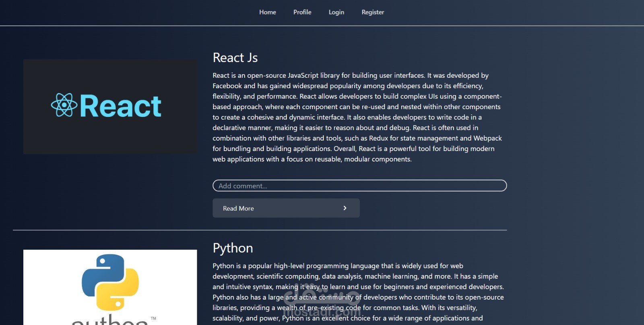Go to the Profile page
The image size is (644, 325).
point(302,12)
